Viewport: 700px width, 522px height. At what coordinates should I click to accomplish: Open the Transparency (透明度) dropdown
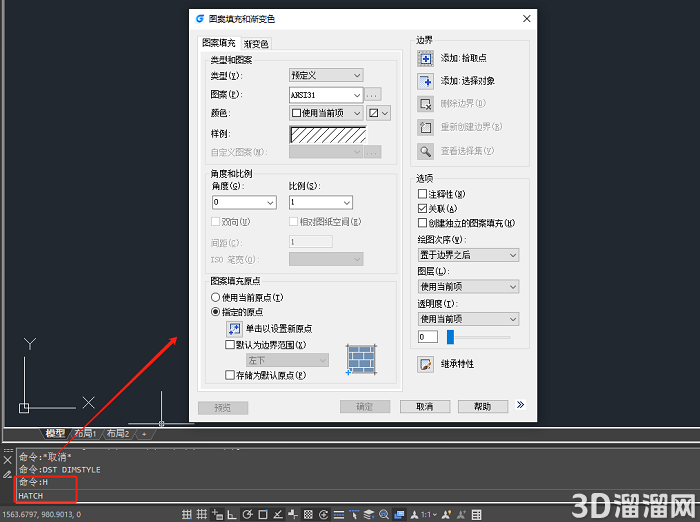468,319
